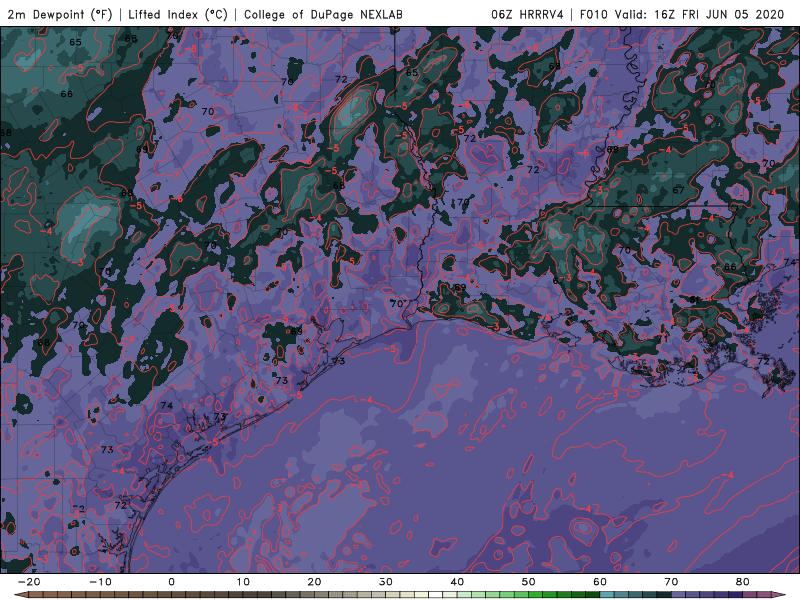This screenshot has width=800, height=600.
Task: Click the "F010" forecast hour text
Action: (594, 14)
